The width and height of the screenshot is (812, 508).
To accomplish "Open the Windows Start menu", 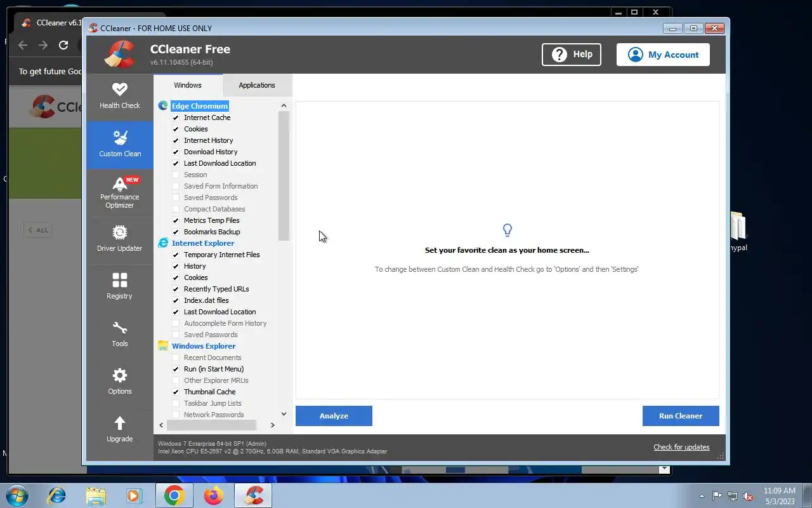I will 17,495.
